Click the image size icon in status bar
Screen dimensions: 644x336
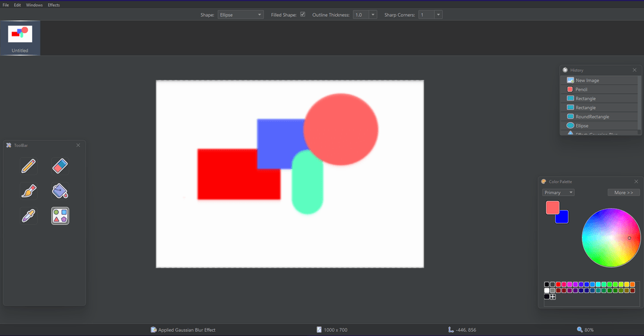coord(318,329)
